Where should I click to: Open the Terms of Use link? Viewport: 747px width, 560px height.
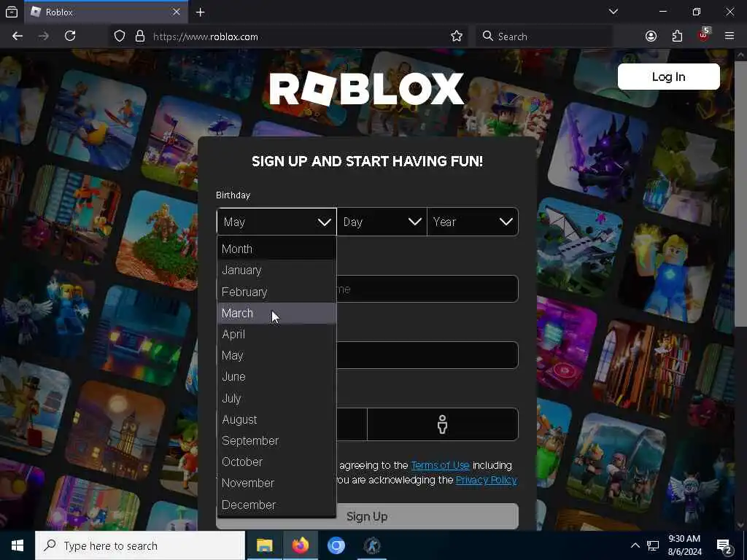(x=440, y=465)
